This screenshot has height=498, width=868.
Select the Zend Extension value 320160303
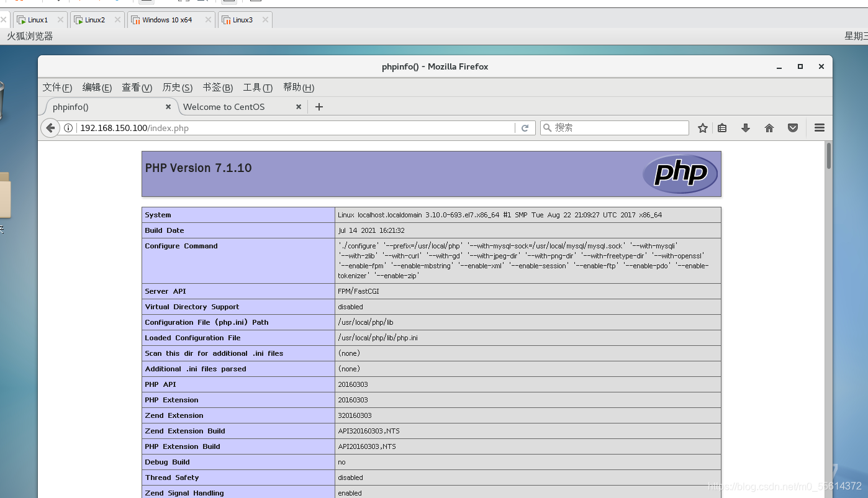[355, 415]
